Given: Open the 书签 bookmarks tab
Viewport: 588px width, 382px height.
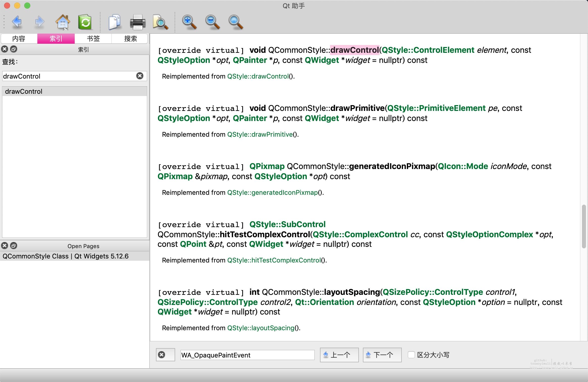Looking at the screenshot, I should point(93,39).
